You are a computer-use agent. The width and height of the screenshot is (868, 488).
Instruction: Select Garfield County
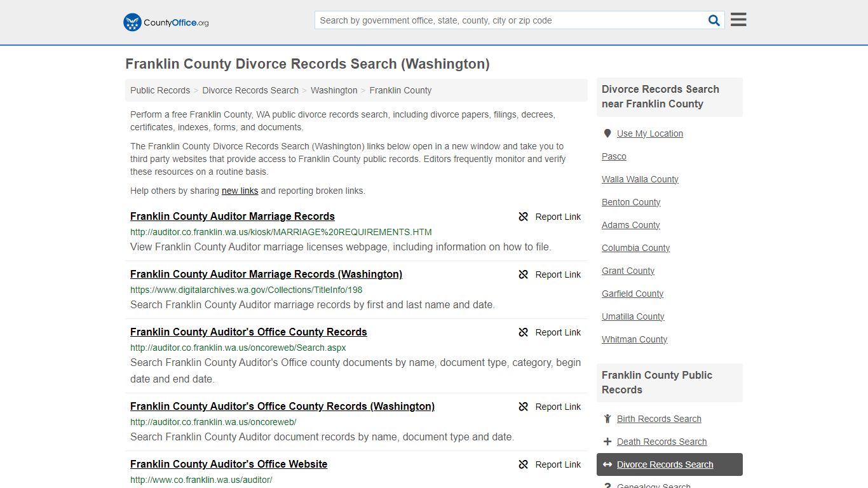(632, 294)
